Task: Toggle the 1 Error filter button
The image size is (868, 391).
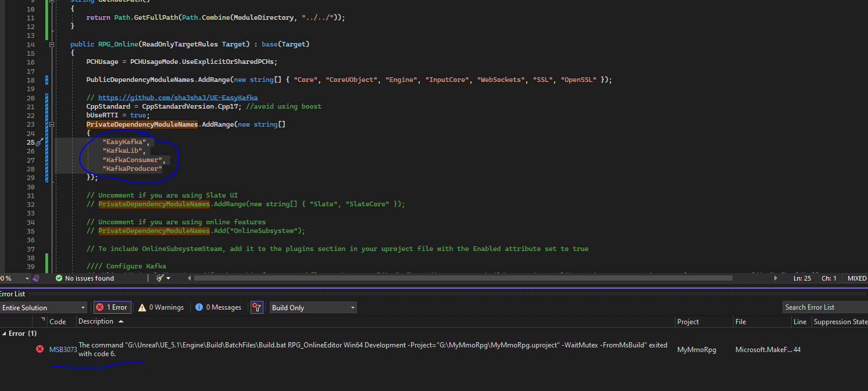Action: [112, 307]
